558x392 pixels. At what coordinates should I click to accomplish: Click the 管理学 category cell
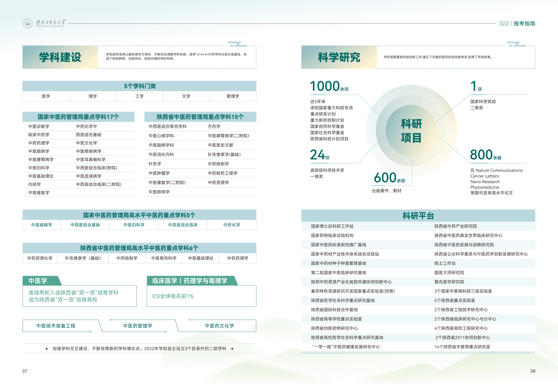(233, 96)
